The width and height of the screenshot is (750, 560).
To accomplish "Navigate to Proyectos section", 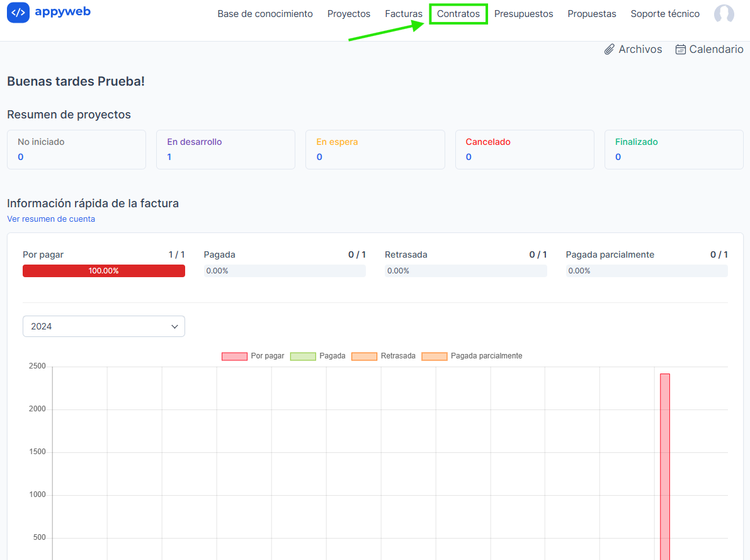I will pos(349,14).
